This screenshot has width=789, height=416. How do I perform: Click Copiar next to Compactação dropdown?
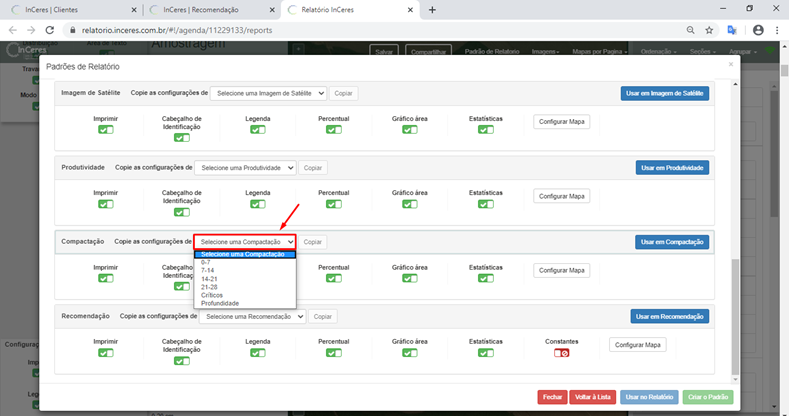tap(312, 242)
